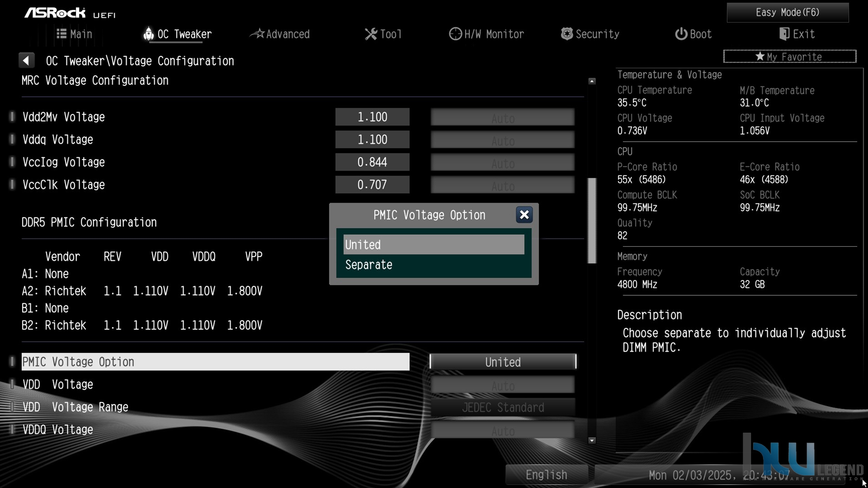The image size is (868, 488).
Task: Select the Vddq Voltage label
Action: (58, 139)
